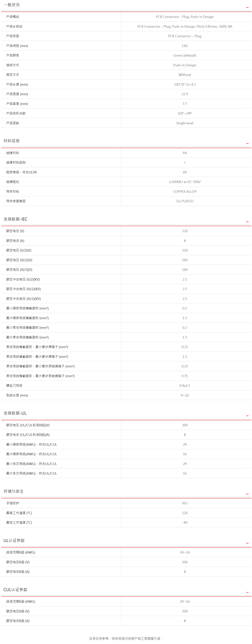Collapse the 材料信息 section via minus icon

(247, 143)
